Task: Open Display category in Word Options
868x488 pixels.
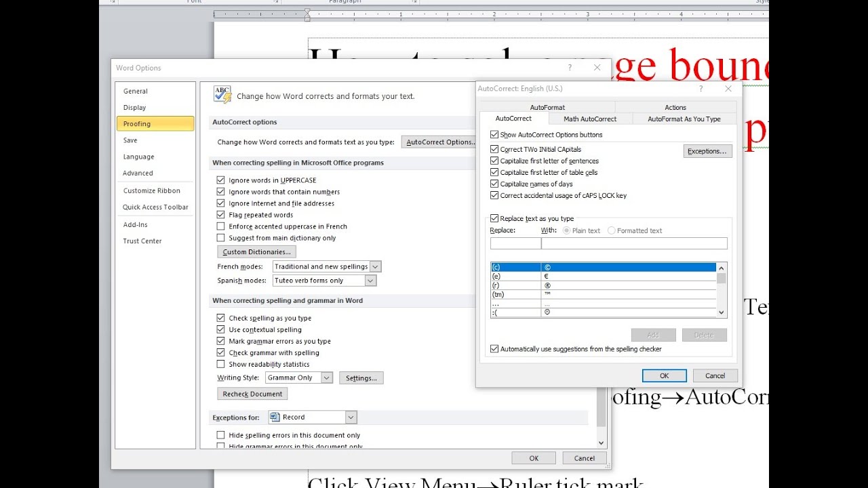Action: (155, 107)
